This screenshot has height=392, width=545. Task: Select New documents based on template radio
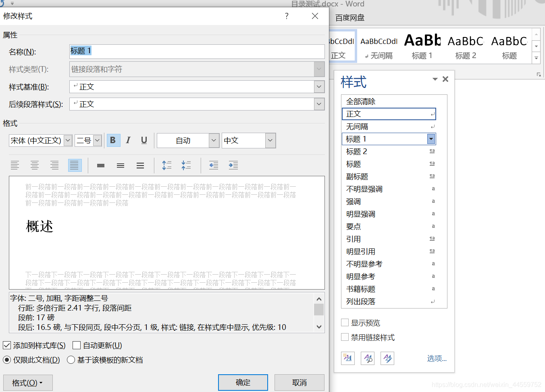(71, 360)
